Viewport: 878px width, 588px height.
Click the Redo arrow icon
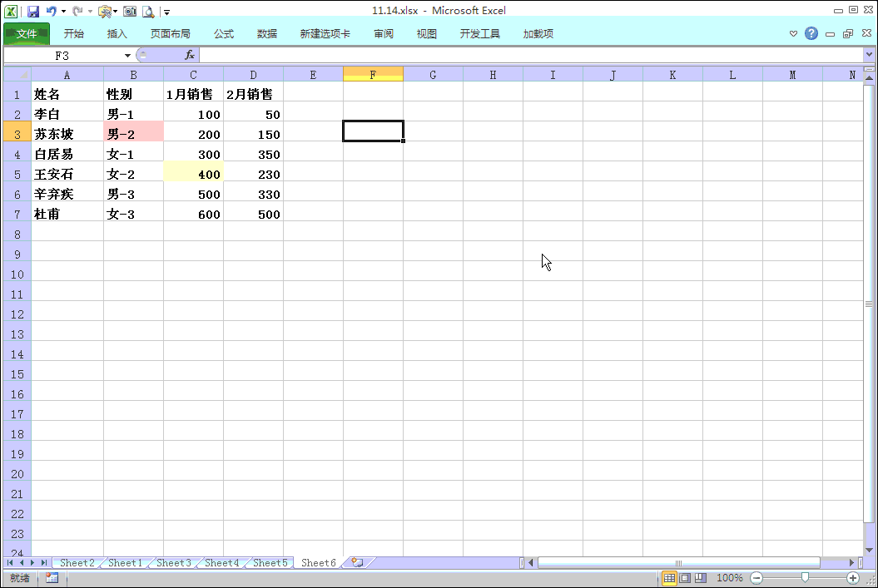[77, 11]
